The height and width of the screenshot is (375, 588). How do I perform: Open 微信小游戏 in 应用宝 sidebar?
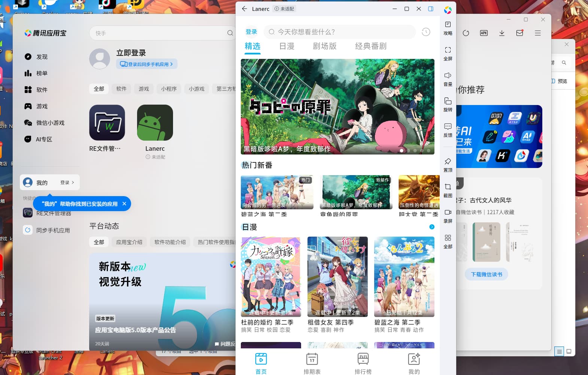(x=44, y=123)
